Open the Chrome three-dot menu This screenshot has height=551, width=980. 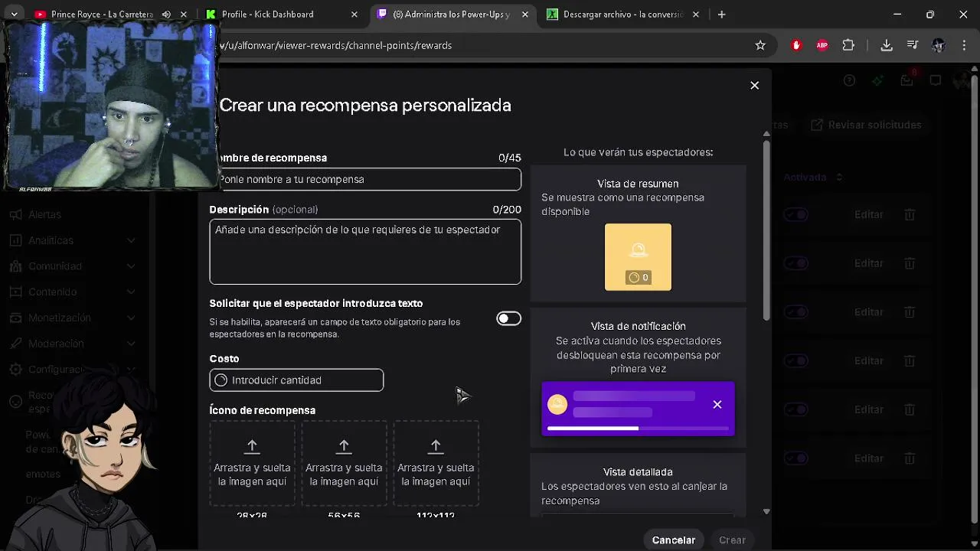963,45
